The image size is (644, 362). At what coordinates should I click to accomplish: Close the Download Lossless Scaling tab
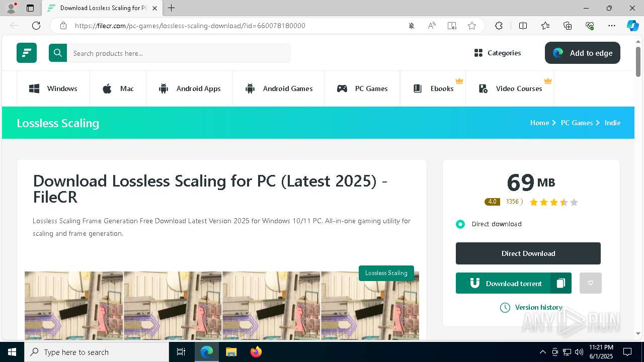(x=154, y=8)
